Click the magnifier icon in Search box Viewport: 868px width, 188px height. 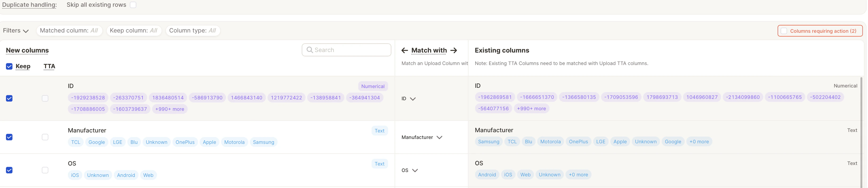309,50
